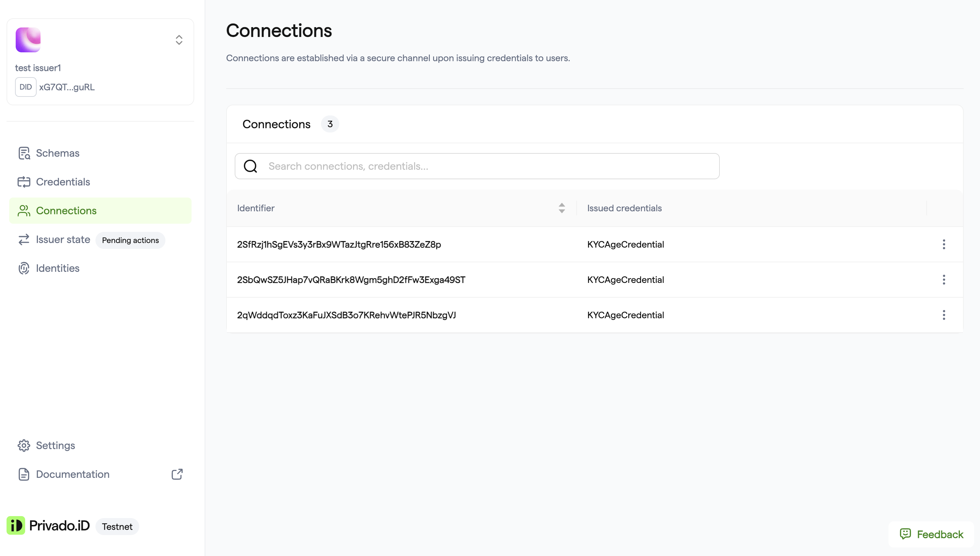Open actions menu for 2SbQwSZ5 connection
This screenshot has width=980, height=556.
click(944, 280)
